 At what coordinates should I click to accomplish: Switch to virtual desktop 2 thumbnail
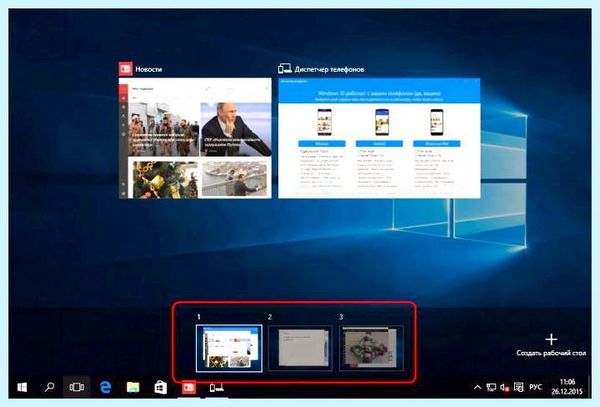point(300,348)
